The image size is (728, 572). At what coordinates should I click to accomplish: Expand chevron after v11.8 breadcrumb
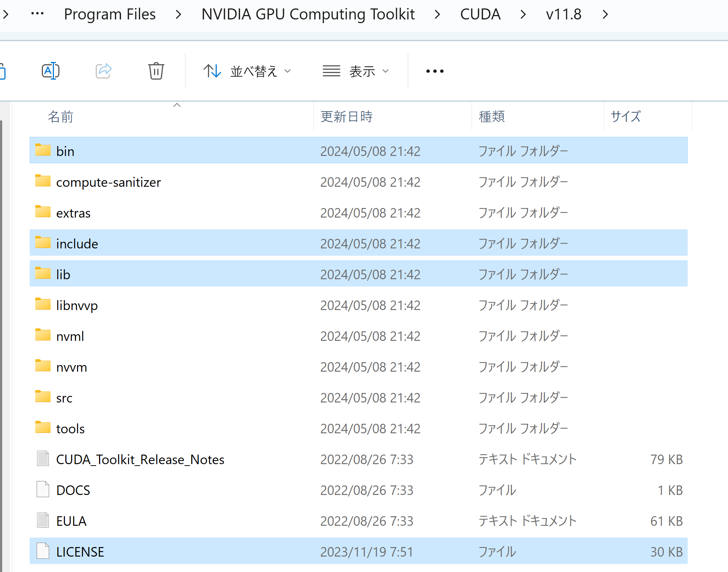coord(605,15)
